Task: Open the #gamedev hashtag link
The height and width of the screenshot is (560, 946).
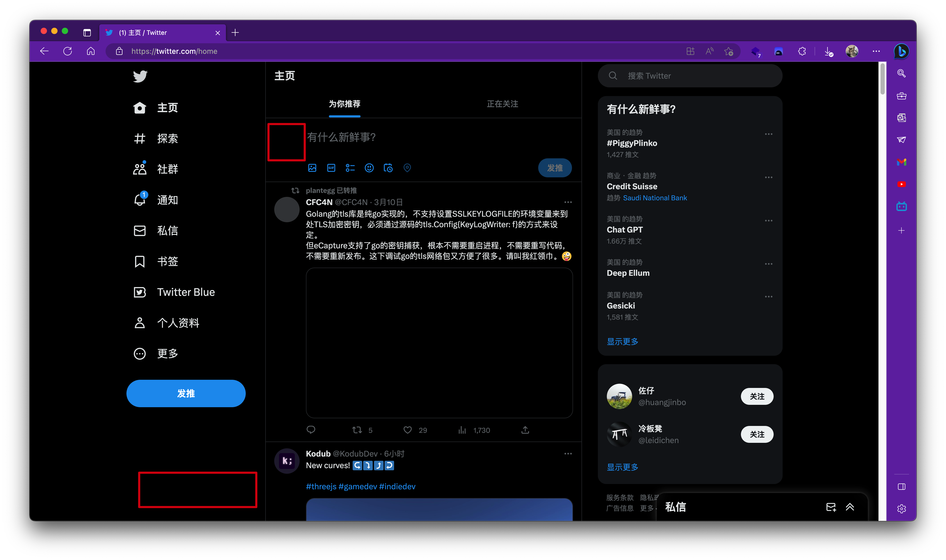Action: click(358, 486)
